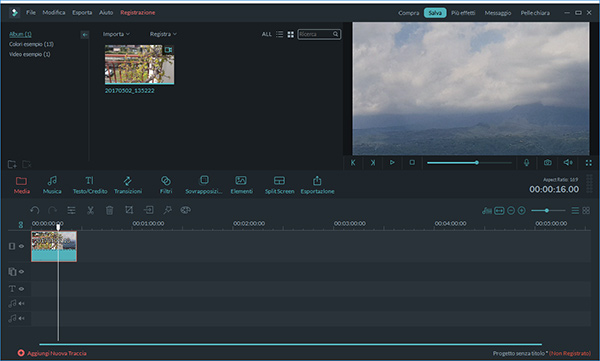Split clip with scissors icon

pyautogui.click(x=90, y=210)
